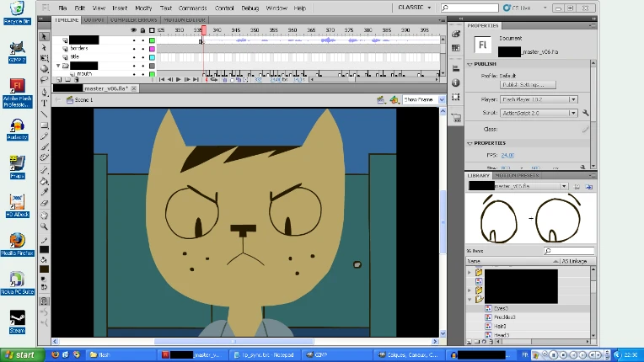The height and width of the screenshot is (362, 644).
Task: Select the Text tool
Action: coord(44,103)
